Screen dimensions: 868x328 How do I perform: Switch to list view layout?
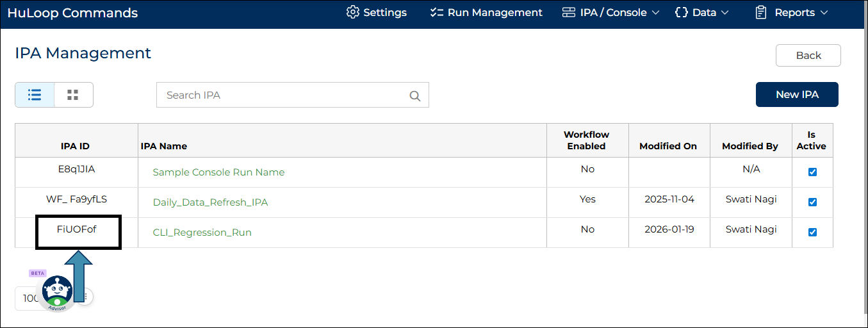pos(35,95)
